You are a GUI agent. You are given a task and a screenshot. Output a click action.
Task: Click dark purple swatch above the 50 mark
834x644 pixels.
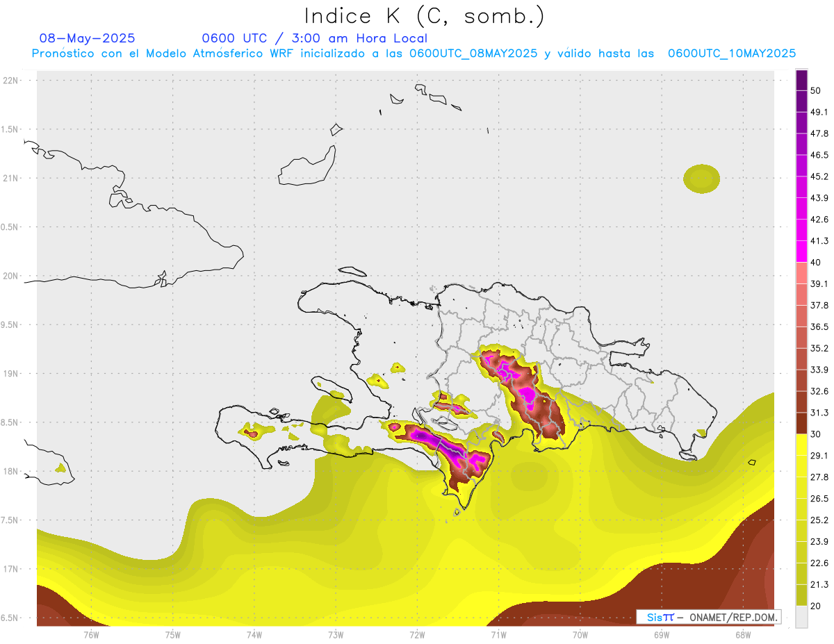click(x=801, y=80)
